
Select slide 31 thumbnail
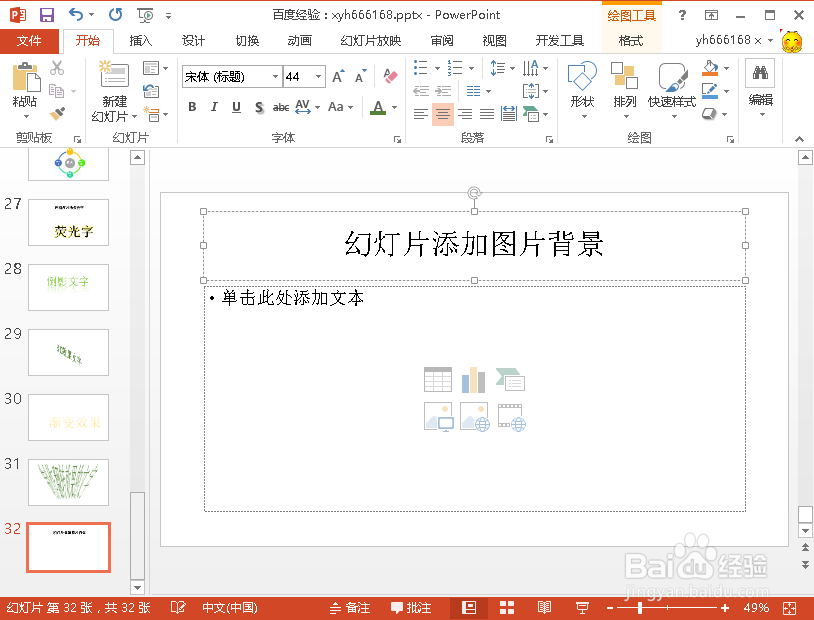point(69,482)
